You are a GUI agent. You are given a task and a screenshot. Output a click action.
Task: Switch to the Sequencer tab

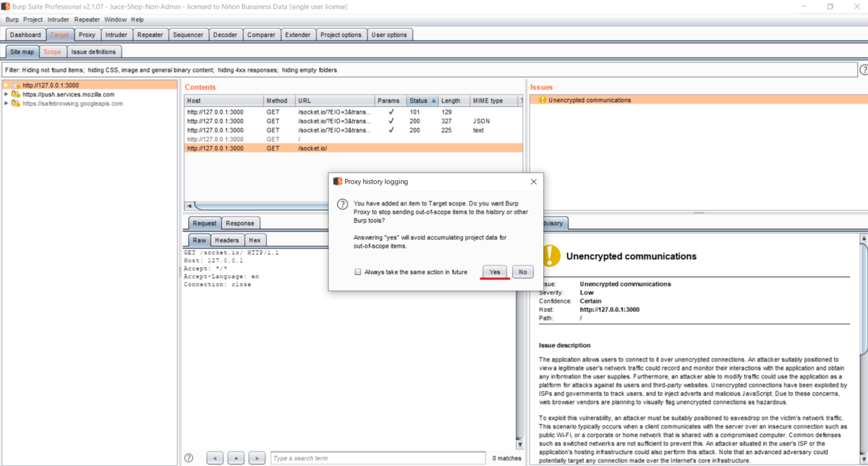pos(188,35)
